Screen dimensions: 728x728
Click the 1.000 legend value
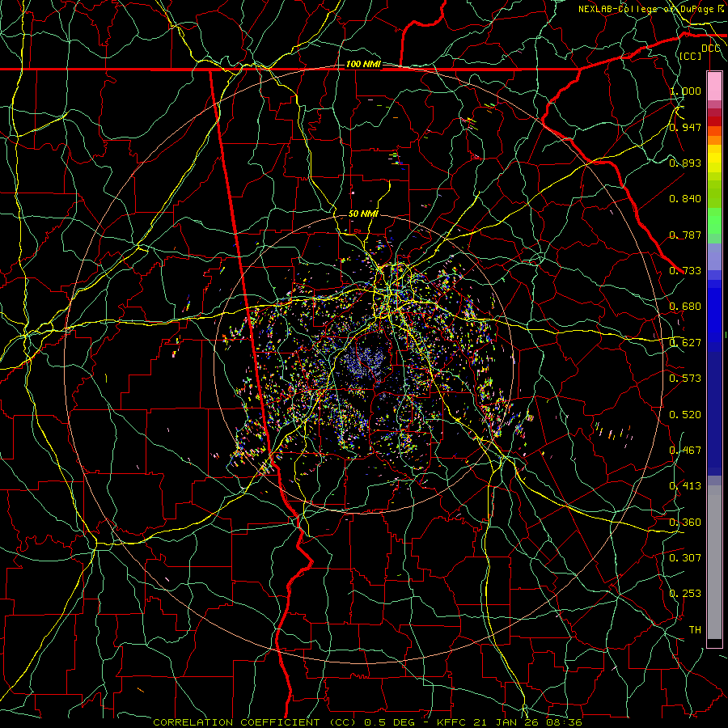click(x=685, y=91)
